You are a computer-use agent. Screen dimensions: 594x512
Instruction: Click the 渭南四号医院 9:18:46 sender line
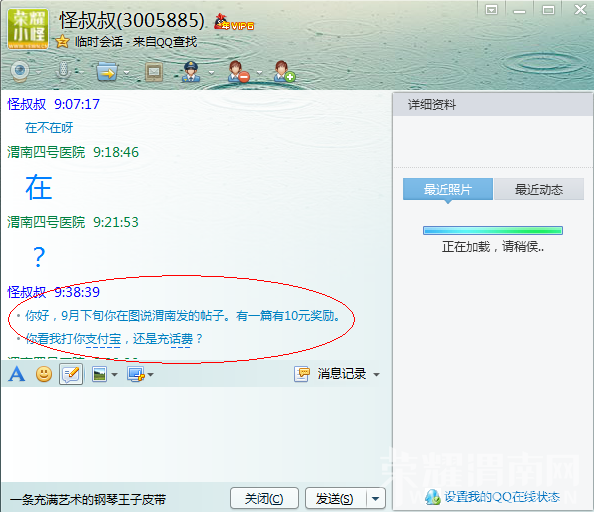(73, 152)
